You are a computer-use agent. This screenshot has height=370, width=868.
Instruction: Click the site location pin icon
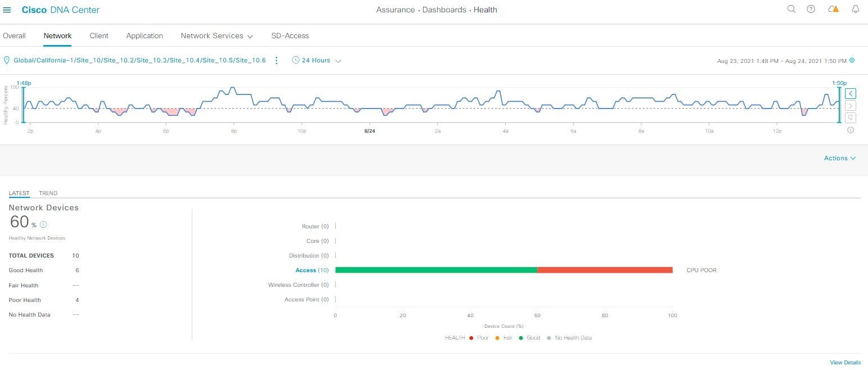tap(7, 60)
